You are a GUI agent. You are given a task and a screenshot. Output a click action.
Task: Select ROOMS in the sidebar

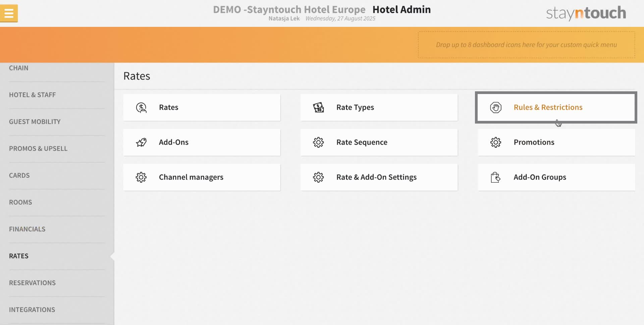tap(57, 202)
